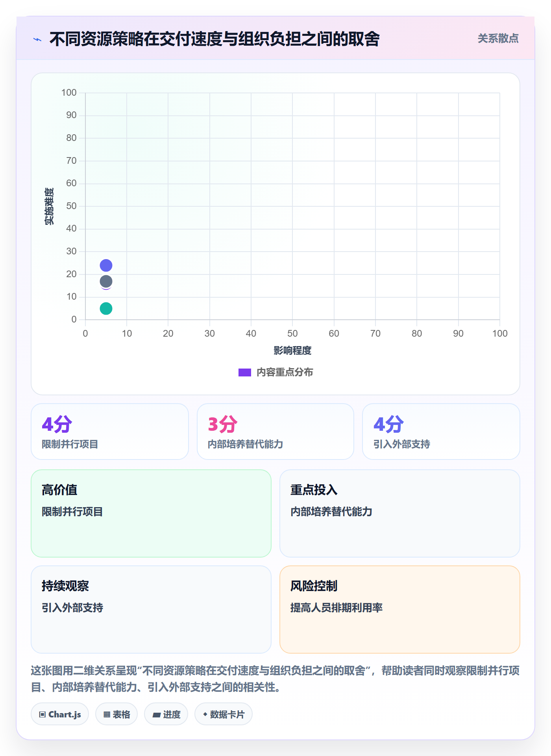This screenshot has width=551, height=756.
Task: Click the lightning bolt icon beside the title
Action: pyautogui.click(x=37, y=39)
